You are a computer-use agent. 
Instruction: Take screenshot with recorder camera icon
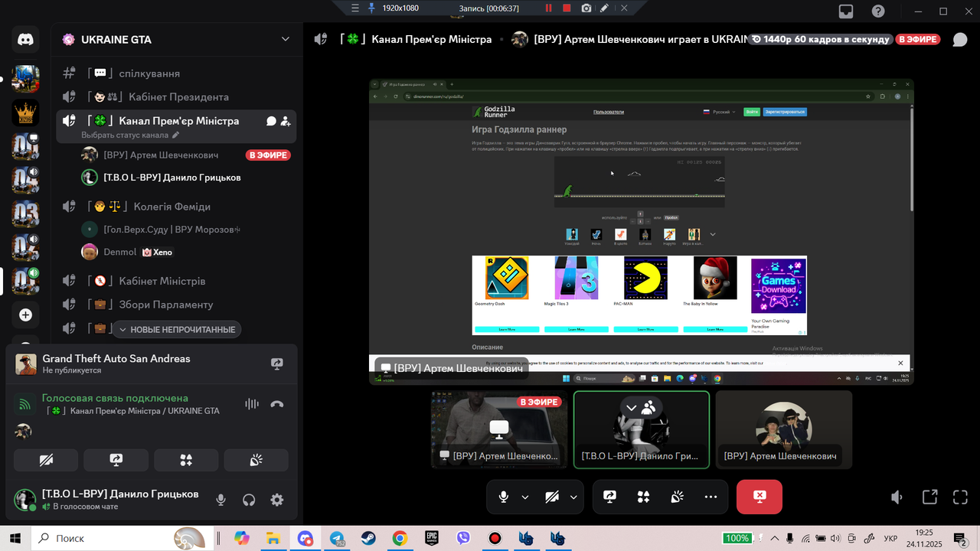[x=586, y=8]
